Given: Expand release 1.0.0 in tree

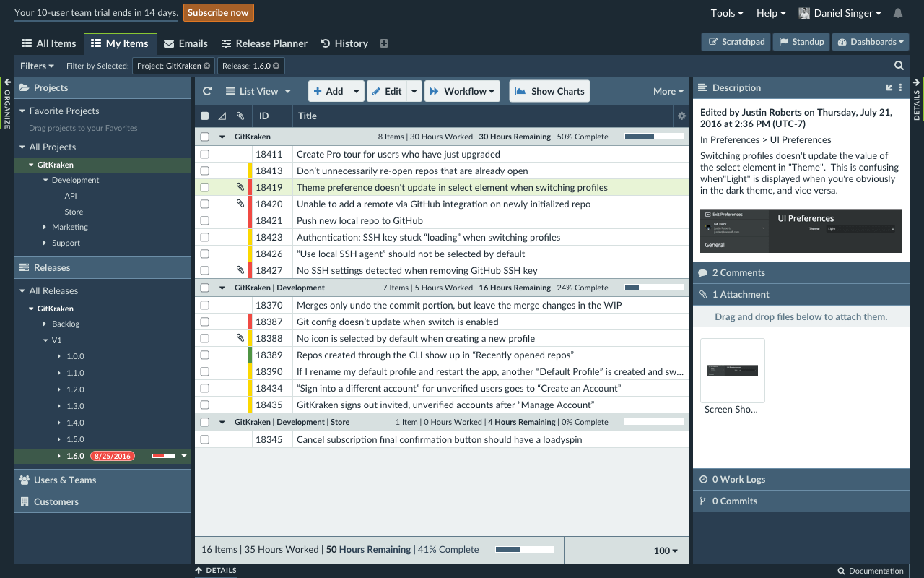Looking at the screenshot, I should pyautogui.click(x=59, y=356).
